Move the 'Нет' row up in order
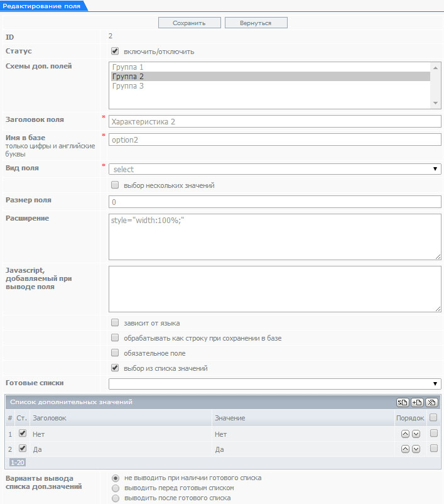 point(405,433)
